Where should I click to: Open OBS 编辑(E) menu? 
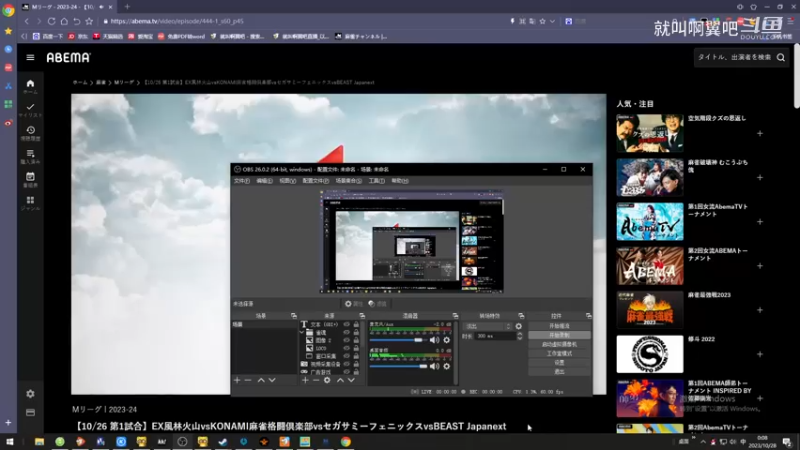[264, 181]
